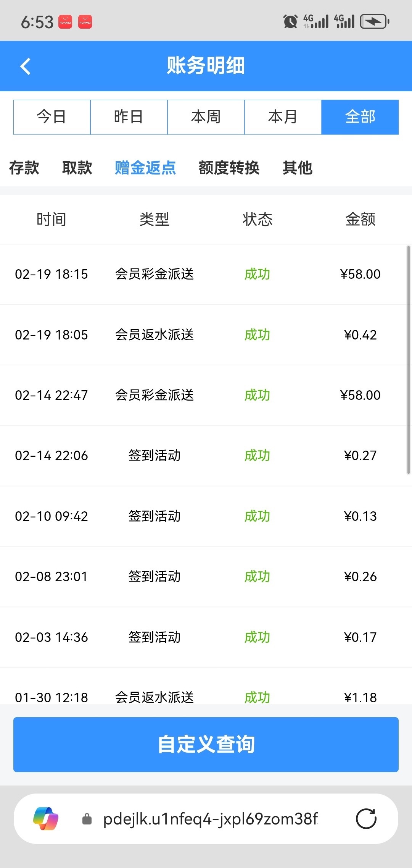Open the 取款 category tab
This screenshot has width=412, height=868.
tap(77, 168)
